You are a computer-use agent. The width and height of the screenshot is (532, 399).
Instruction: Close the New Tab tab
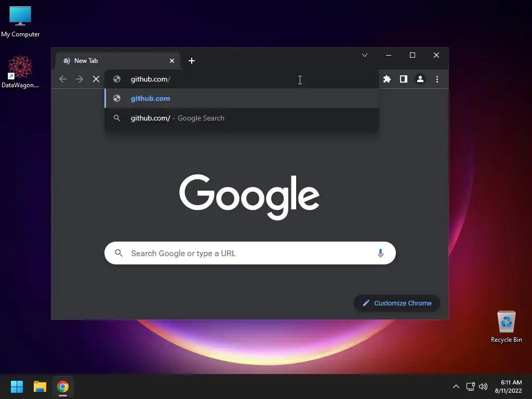point(172,61)
